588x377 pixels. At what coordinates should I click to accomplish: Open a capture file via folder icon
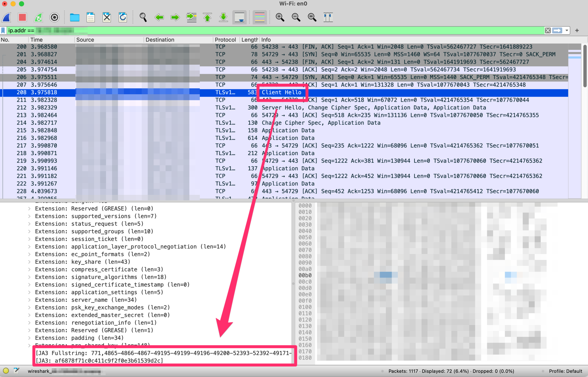74,17
